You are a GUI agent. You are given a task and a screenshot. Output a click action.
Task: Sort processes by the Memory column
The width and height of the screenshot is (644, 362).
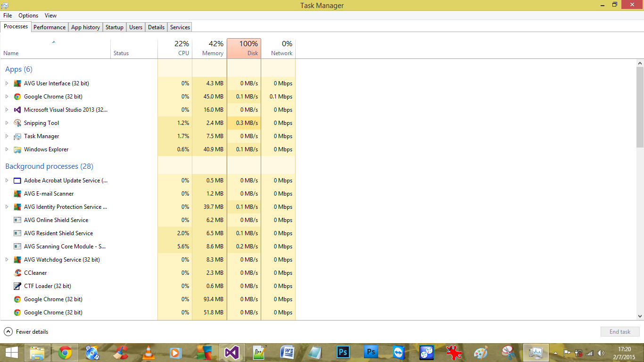209,49
